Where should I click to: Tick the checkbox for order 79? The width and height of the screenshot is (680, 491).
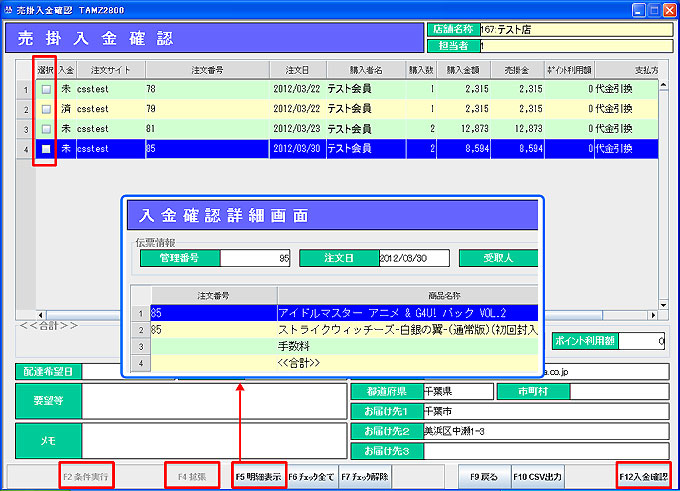tap(46, 109)
